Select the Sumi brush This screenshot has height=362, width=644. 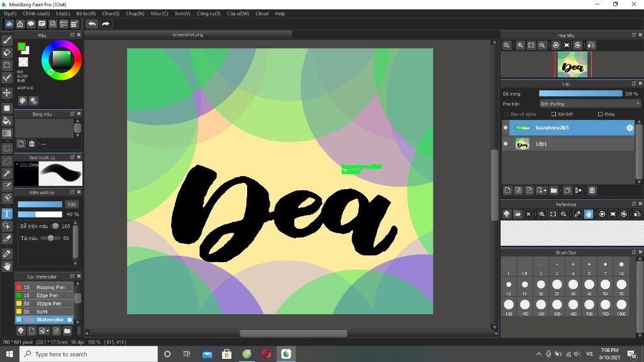point(45,312)
